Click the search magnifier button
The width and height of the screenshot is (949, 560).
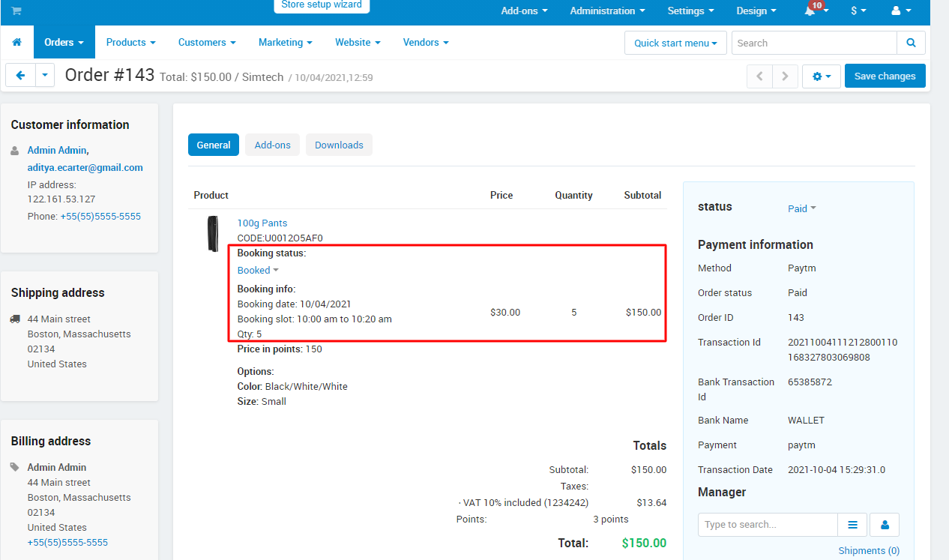pyautogui.click(x=911, y=43)
